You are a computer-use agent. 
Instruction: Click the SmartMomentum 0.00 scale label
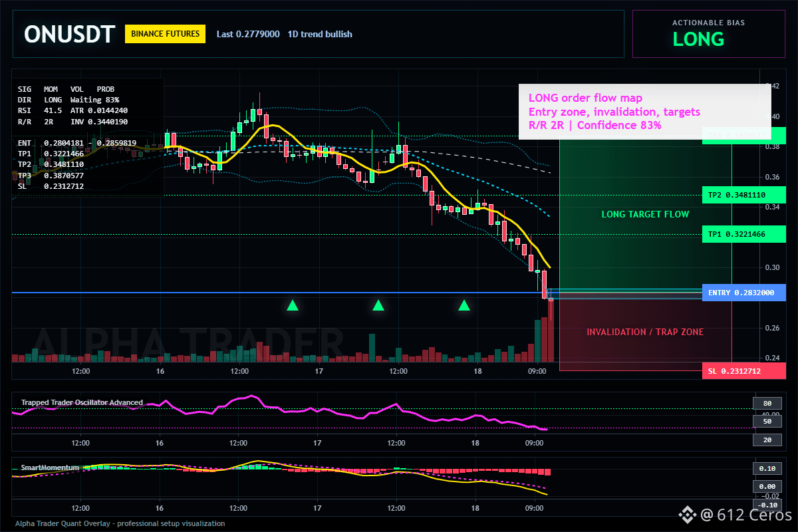click(x=767, y=487)
